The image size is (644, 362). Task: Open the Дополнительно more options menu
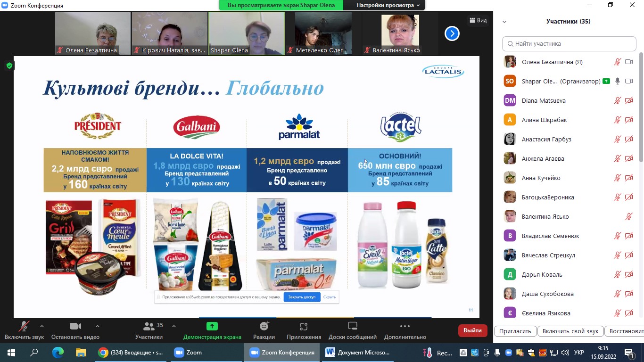tap(405, 330)
